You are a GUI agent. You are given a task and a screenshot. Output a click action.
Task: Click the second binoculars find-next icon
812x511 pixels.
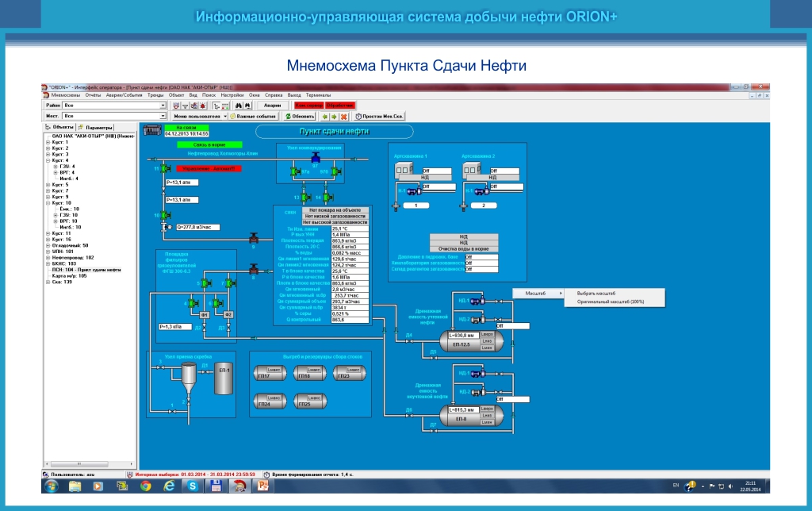[x=247, y=106]
